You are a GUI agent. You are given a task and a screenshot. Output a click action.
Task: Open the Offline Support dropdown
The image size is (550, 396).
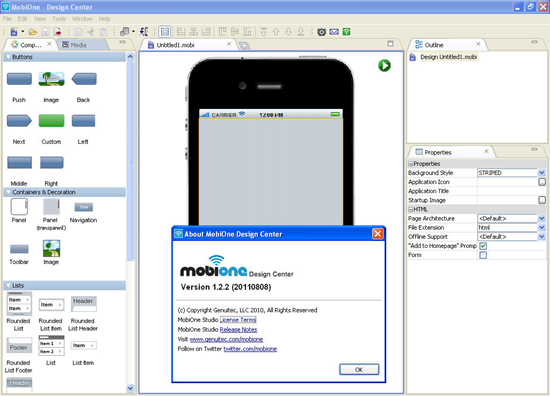coord(542,236)
